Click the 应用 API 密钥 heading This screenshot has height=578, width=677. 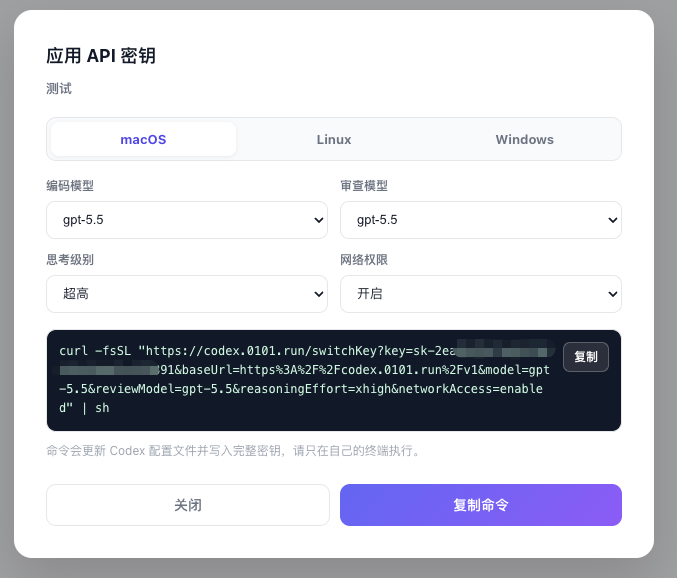(101, 56)
